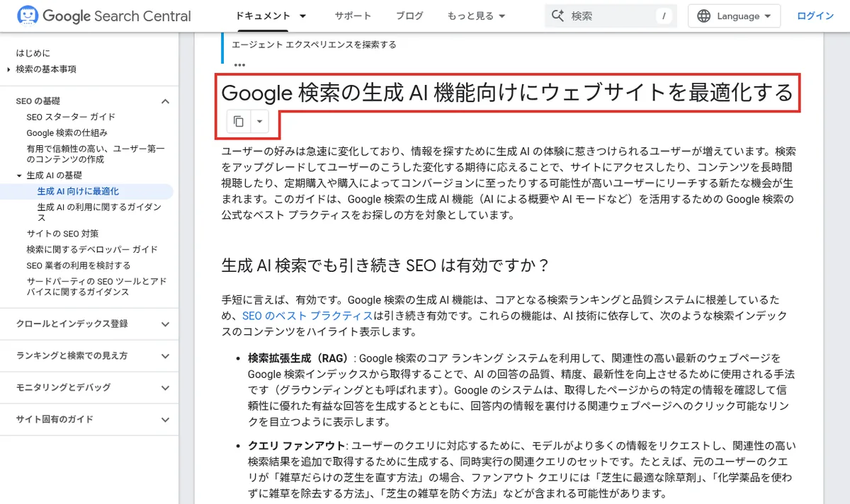The image size is (850, 504).
Task: Click エージェント エクスペリエンスを探索する banner text
Action: [314, 44]
